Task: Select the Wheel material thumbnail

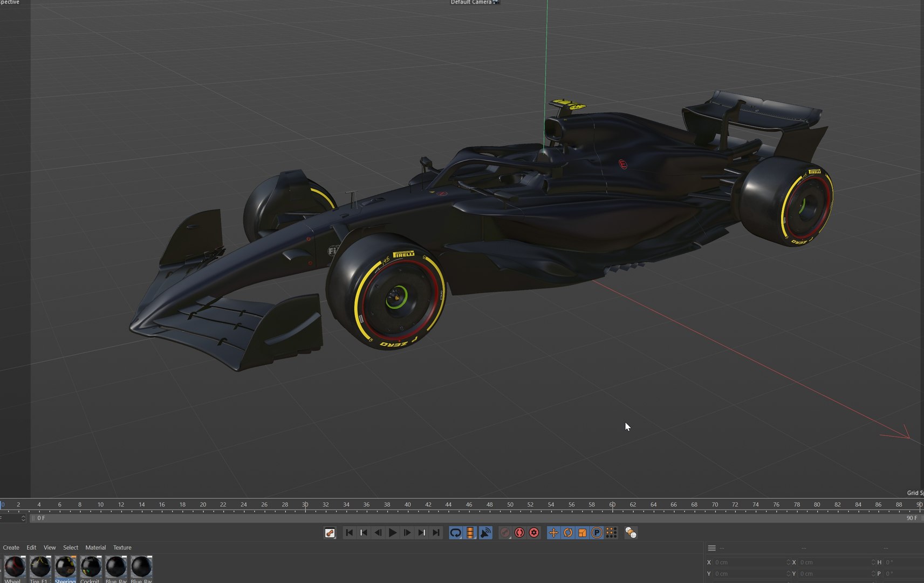Action: click(15, 567)
